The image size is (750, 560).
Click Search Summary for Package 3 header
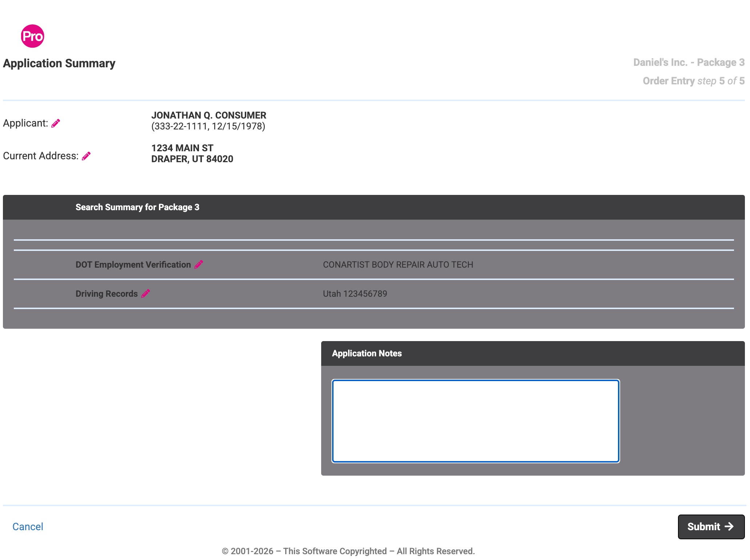pos(137,207)
